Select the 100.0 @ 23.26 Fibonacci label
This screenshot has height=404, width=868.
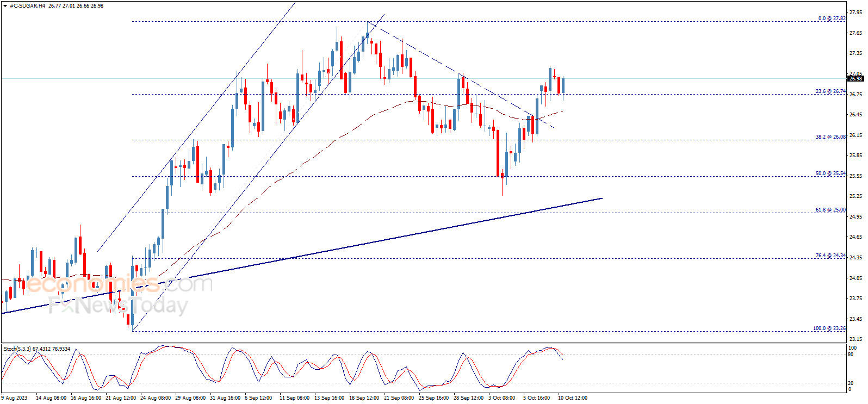(829, 328)
